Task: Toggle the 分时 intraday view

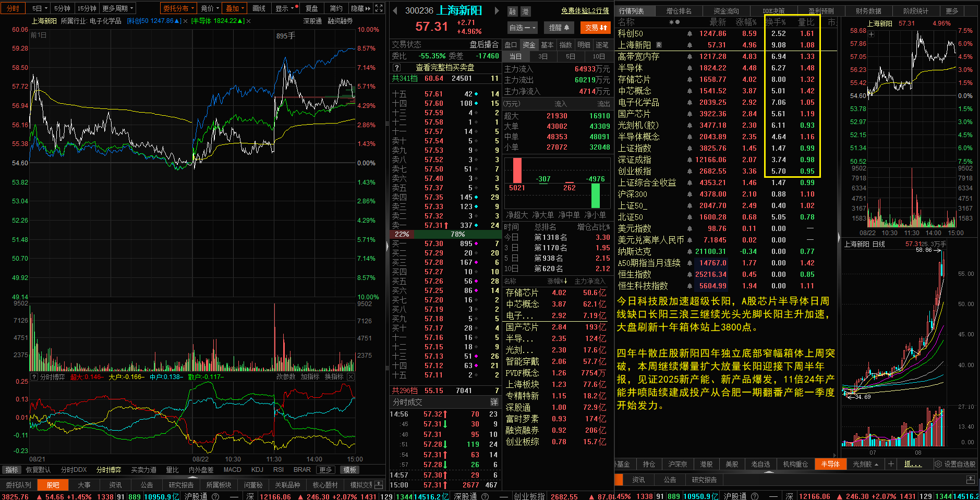Action: pos(13,8)
